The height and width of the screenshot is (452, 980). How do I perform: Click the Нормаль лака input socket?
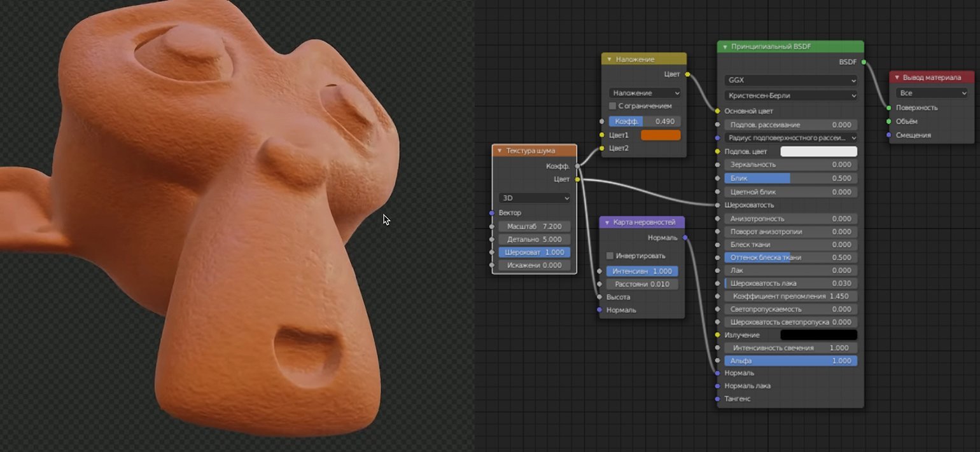click(717, 386)
